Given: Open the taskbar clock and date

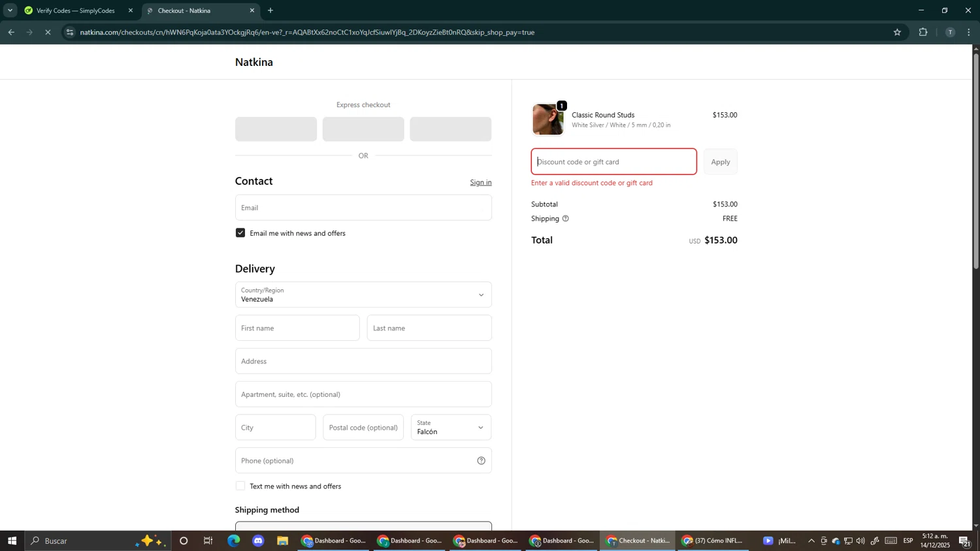Looking at the screenshot, I should [x=936, y=541].
